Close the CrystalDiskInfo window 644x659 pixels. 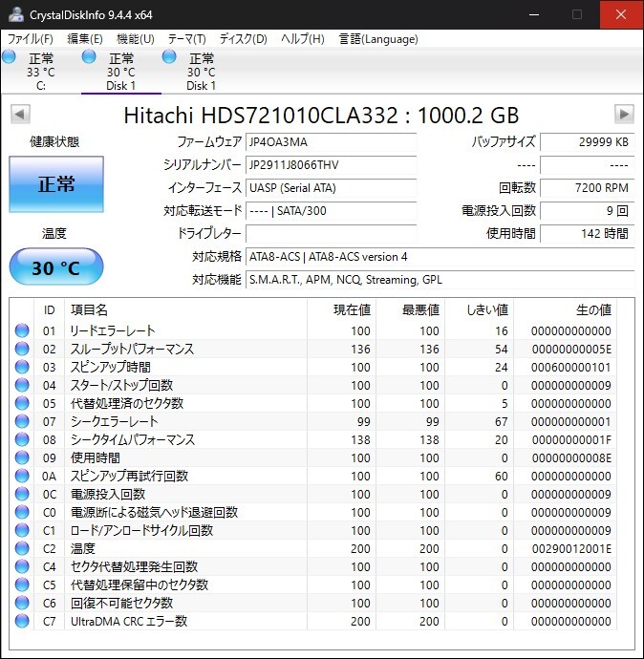point(621,14)
